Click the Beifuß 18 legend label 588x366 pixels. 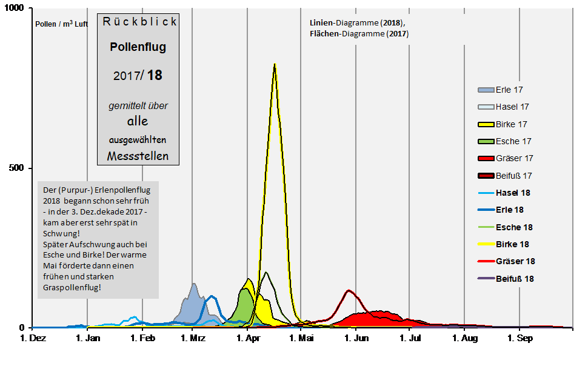[515, 279]
